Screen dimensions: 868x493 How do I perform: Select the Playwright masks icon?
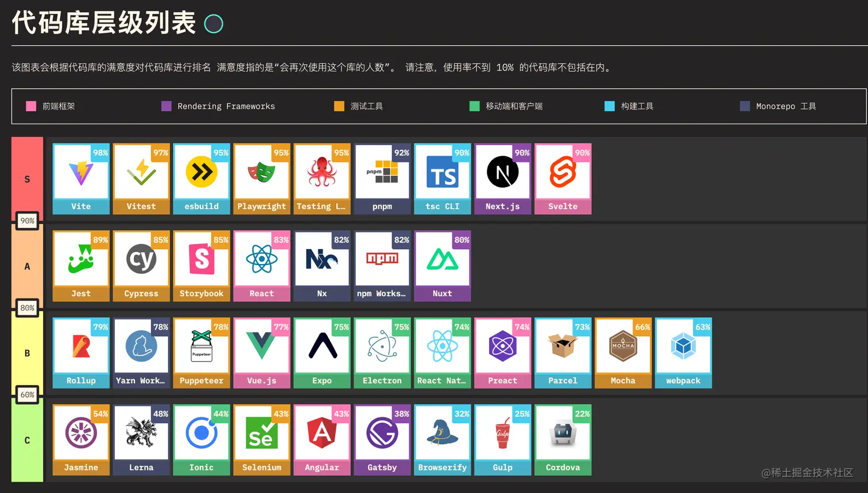click(x=261, y=172)
